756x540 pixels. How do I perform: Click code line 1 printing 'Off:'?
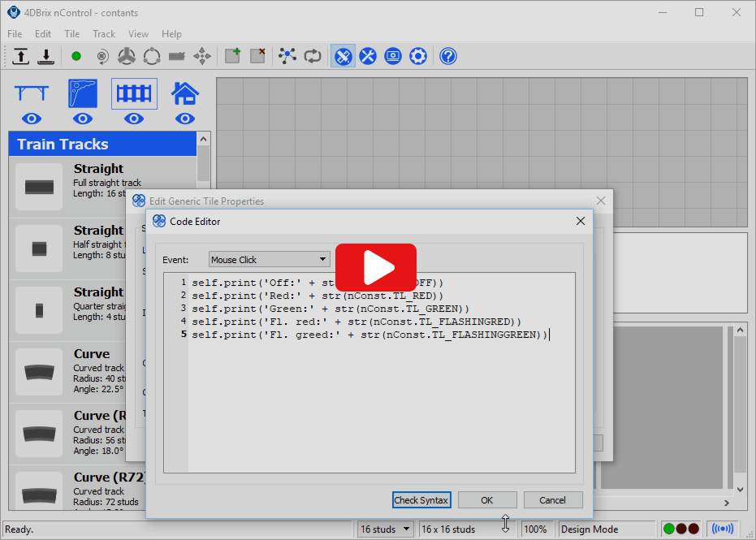pos(318,283)
